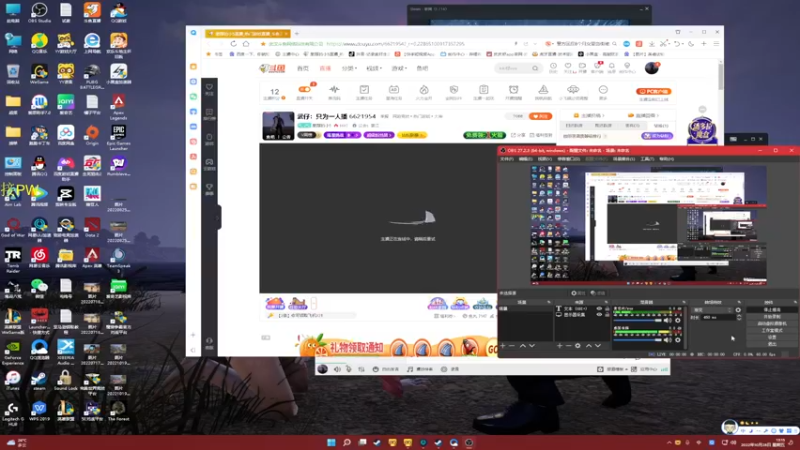800x450 pixels.
Task: Select the Origin desktop icon
Action: pos(92,135)
